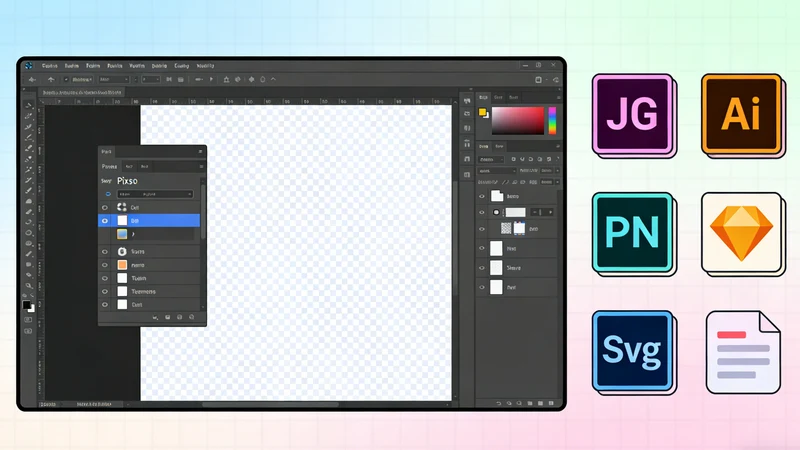Toggle eye of the round-icon layer with stepper
This screenshot has height=450, width=800.
tap(482, 212)
